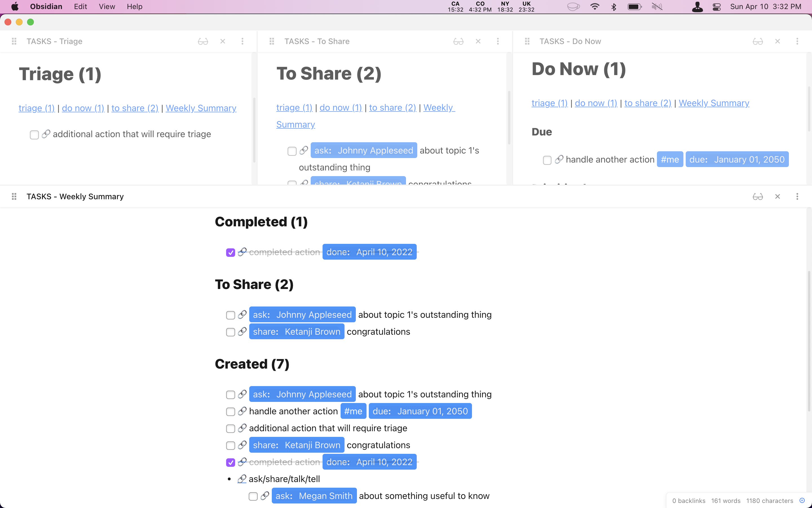
Task: Open link icon beside ask/share/talk/tell bullet
Action: [242, 479]
